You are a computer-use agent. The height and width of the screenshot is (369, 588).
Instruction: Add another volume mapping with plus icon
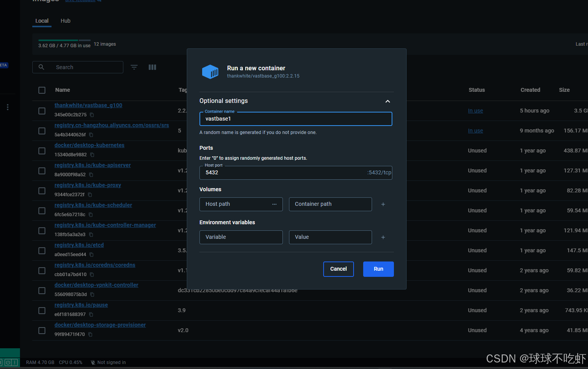383,204
